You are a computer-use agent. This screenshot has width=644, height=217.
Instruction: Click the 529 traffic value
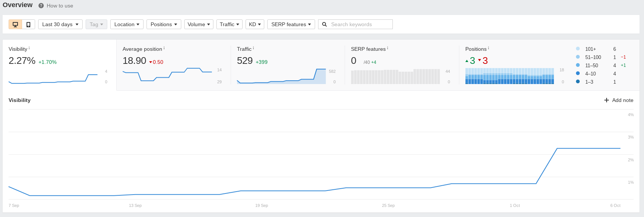245,61
